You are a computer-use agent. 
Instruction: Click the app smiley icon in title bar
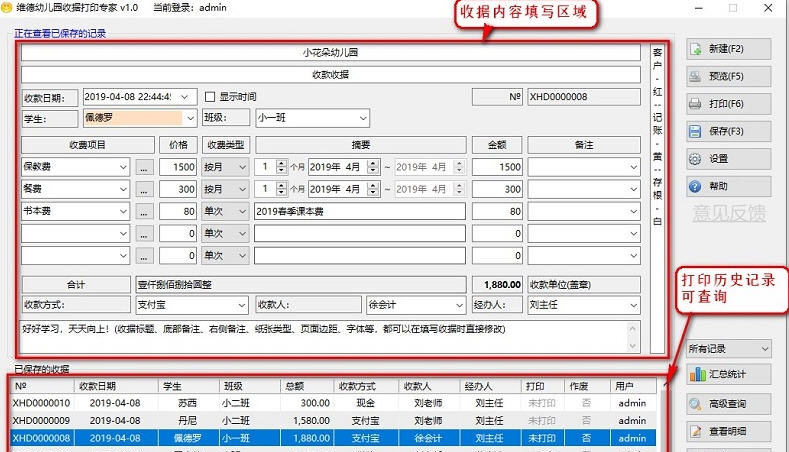coord(7,8)
